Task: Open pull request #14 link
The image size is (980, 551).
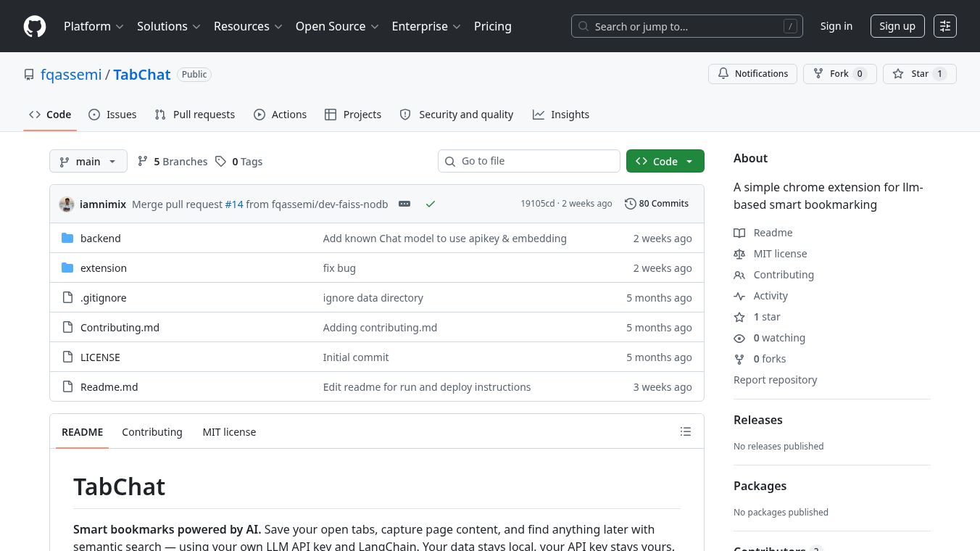Action: pyautogui.click(x=233, y=204)
